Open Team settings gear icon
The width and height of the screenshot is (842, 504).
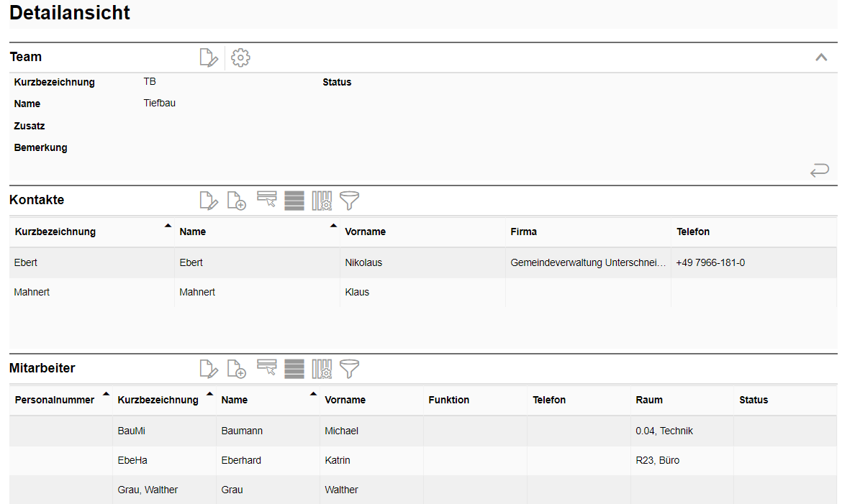240,58
